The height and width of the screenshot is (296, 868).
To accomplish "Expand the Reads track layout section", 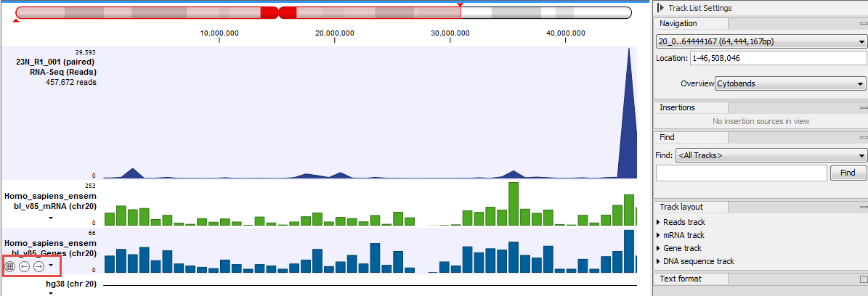I will 659,222.
